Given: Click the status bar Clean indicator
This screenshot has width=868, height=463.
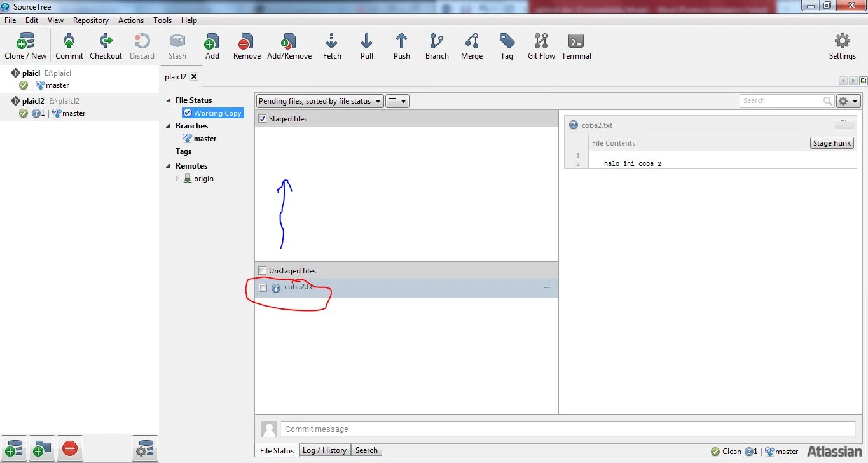Looking at the screenshot, I should [726, 452].
